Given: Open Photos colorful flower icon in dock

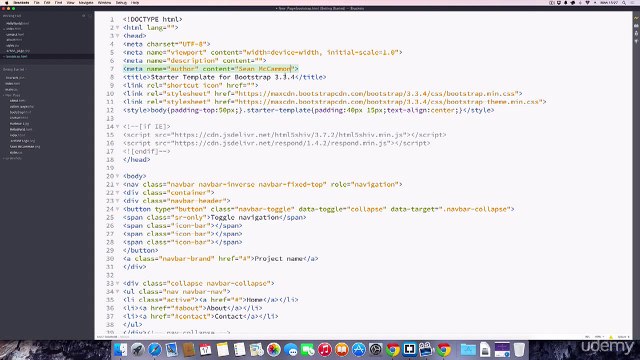Looking at the screenshot, I should [274, 350].
